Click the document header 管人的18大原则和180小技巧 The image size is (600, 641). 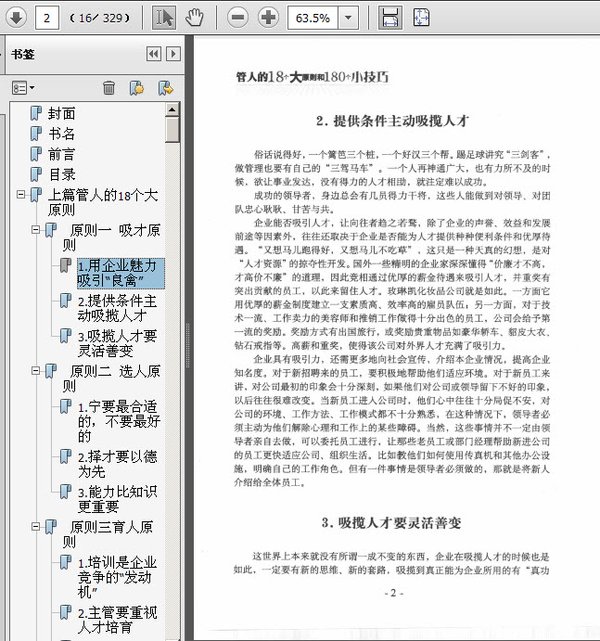[x=312, y=76]
